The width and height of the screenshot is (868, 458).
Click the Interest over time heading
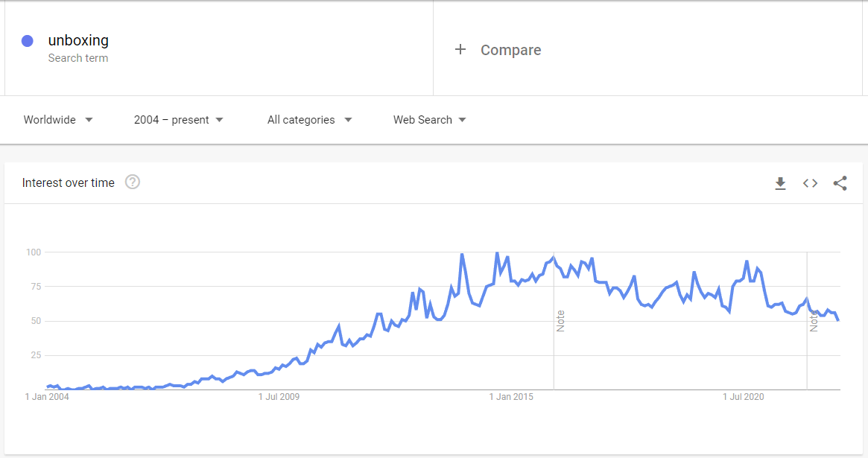click(x=68, y=182)
